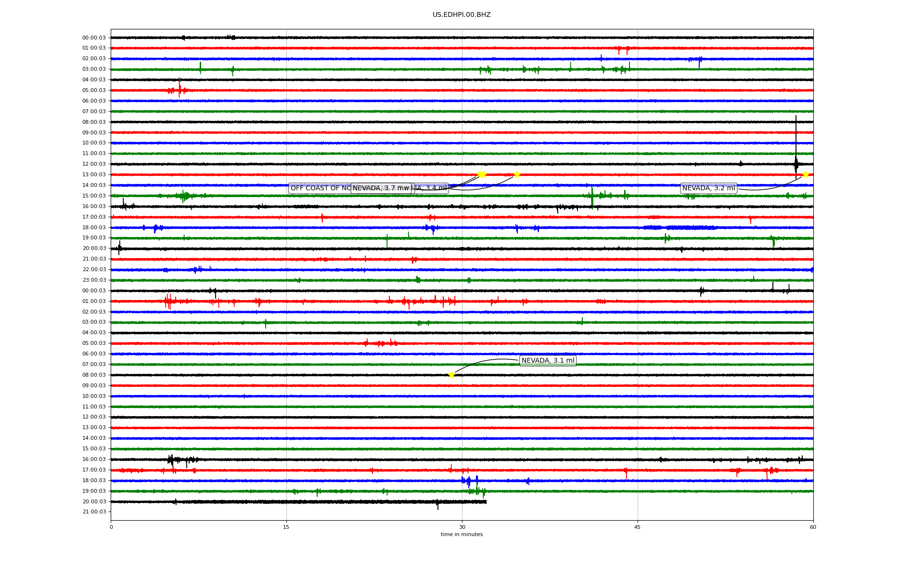Click the 22:00:03 trace time label
The height and width of the screenshot is (578, 924).
pos(94,270)
